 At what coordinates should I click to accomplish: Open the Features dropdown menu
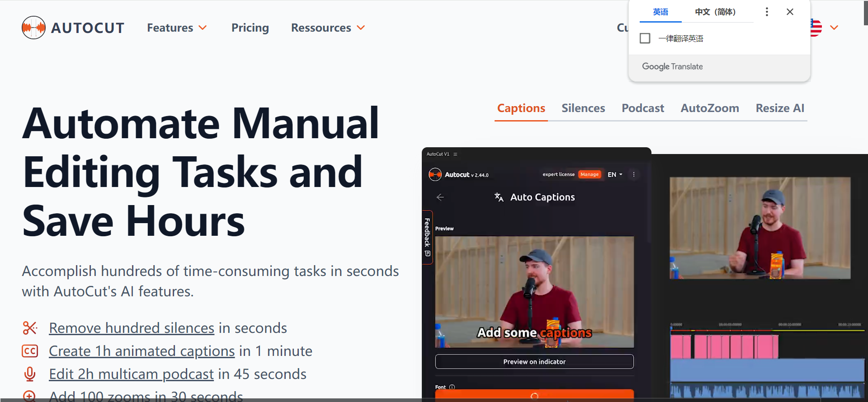click(x=177, y=28)
